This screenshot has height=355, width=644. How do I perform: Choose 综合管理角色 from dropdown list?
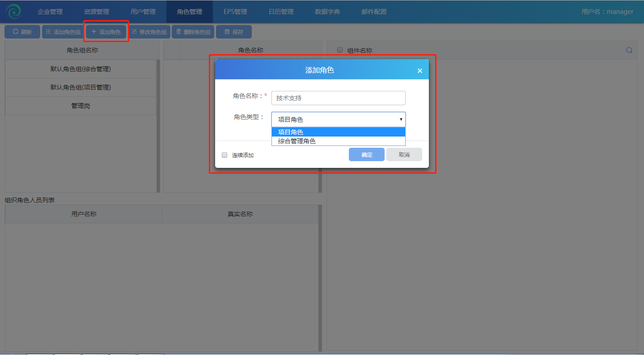(338, 141)
